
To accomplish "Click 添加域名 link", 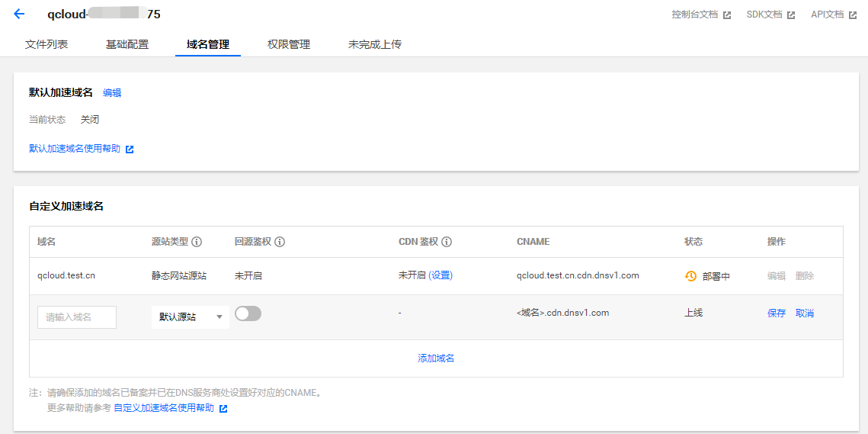I will 436,358.
